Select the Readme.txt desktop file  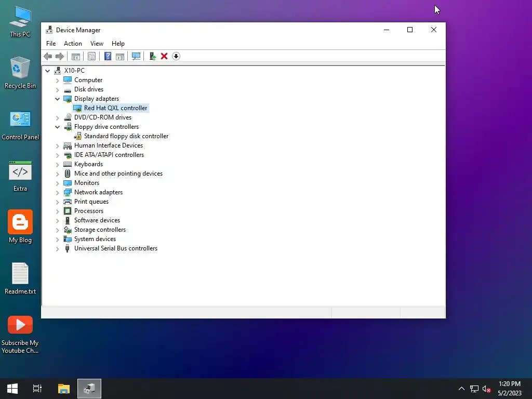coord(20,278)
